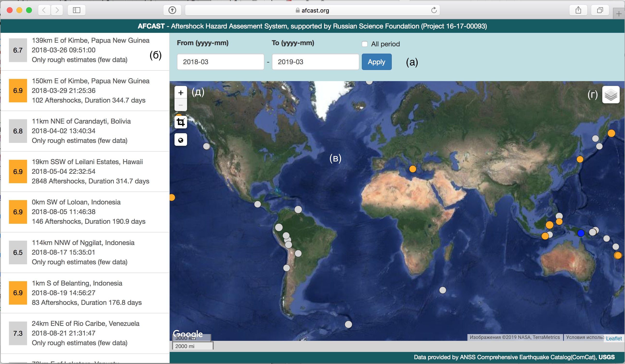Viewport: 625px width, 364px height.
Task: Click the map zoom in plus button
Action: point(181,93)
